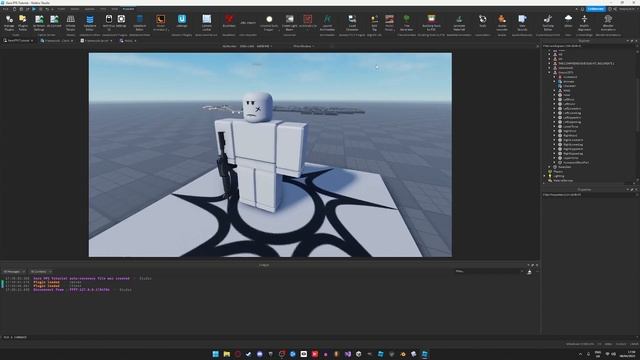
Task: Select MaterialService in Explorer
Action: [x=562, y=180]
